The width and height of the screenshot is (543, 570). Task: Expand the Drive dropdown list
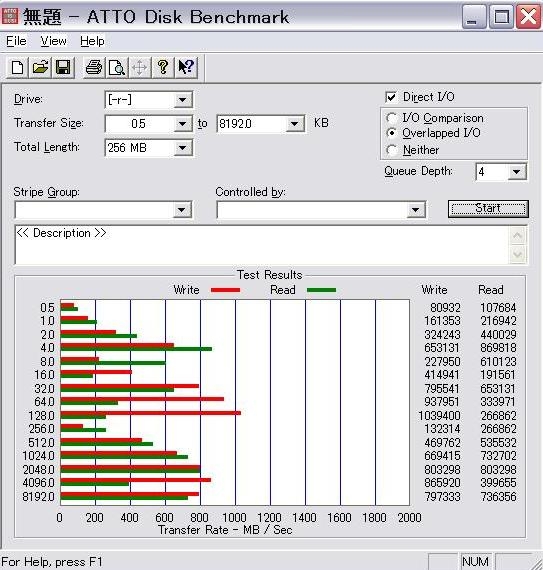(x=182, y=100)
